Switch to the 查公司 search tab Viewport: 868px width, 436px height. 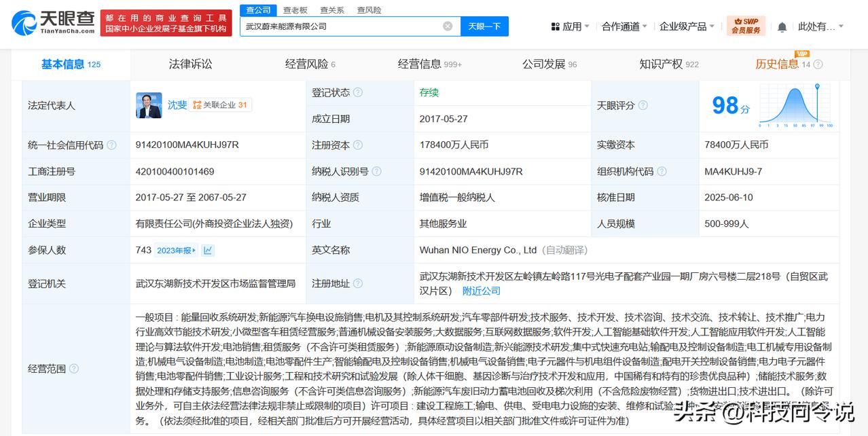pos(258,10)
